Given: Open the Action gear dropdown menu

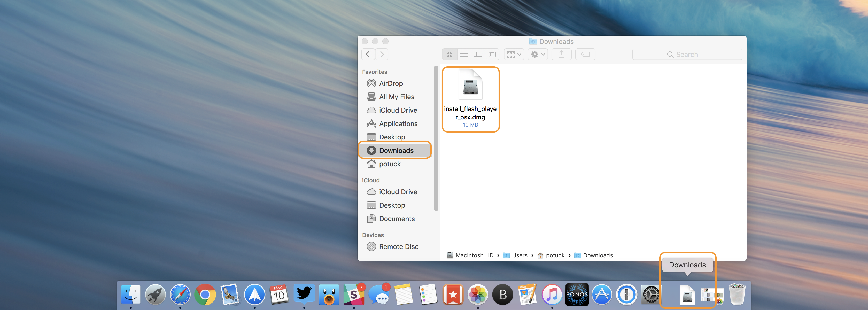Looking at the screenshot, I should (537, 54).
